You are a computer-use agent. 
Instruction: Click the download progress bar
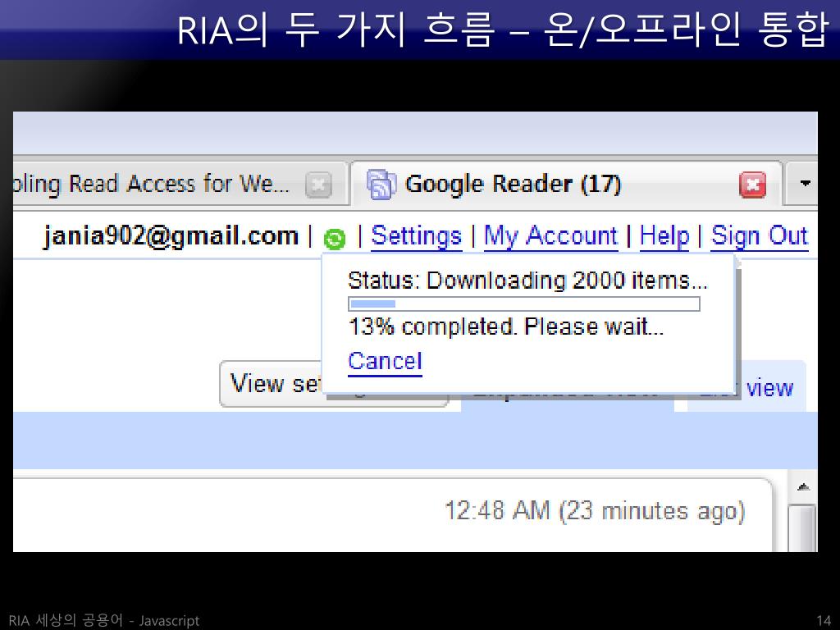click(x=524, y=304)
